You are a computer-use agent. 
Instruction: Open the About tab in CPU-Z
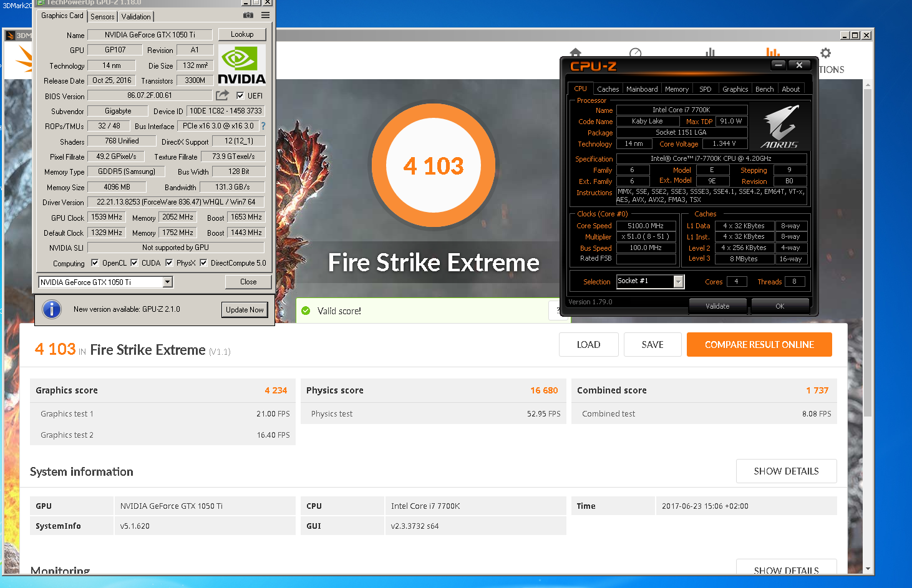pyautogui.click(x=791, y=89)
